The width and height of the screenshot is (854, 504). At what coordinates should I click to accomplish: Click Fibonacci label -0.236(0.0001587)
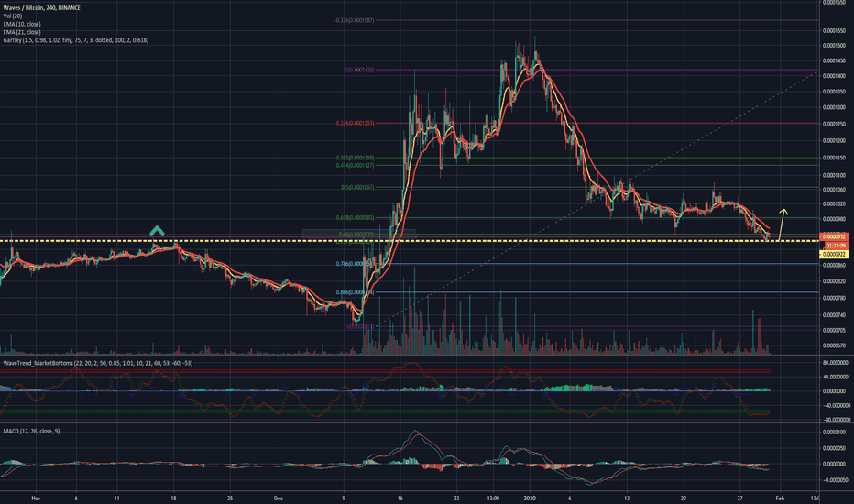(x=355, y=20)
